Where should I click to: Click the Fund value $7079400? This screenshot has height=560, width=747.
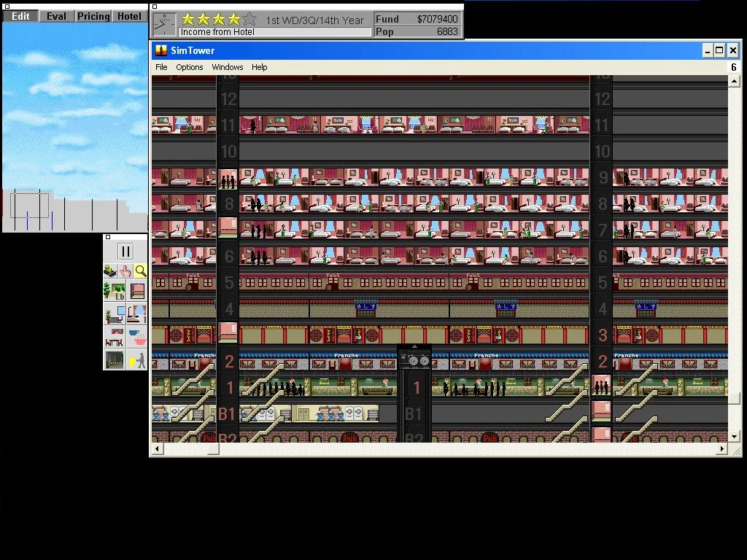point(437,19)
